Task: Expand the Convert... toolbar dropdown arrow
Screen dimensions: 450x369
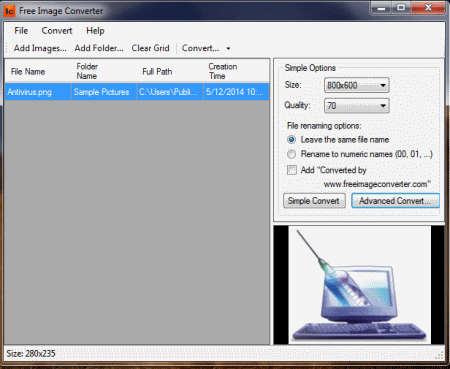Action: [228, 48]
